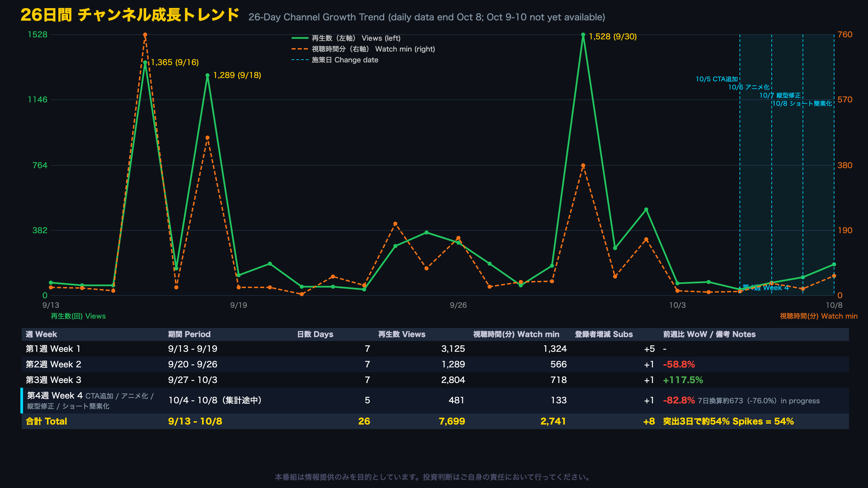The width and height of the screenshot is (868, 488).
Task: Click the 10/6 アニメ化 marker label
Action: (749, 87)
